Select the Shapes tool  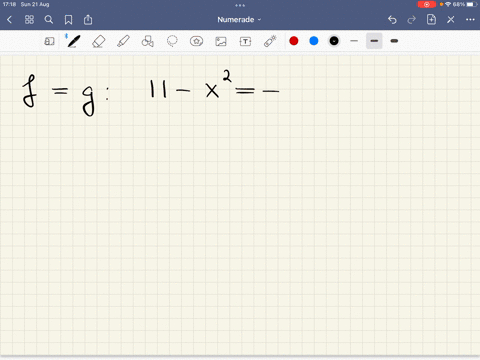(x=148, y=41)
